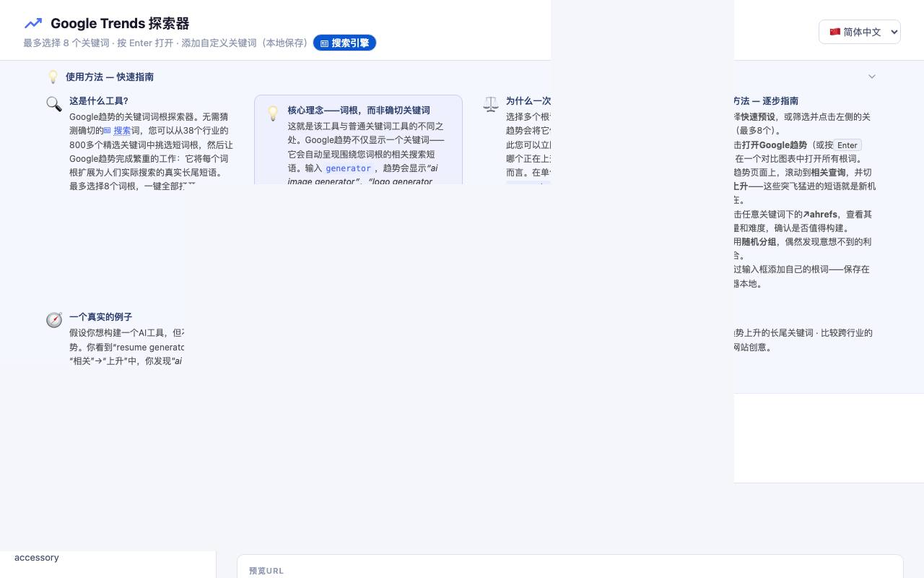
Task: Click the bold ↗ahrefs text
Action: [820, 215]
